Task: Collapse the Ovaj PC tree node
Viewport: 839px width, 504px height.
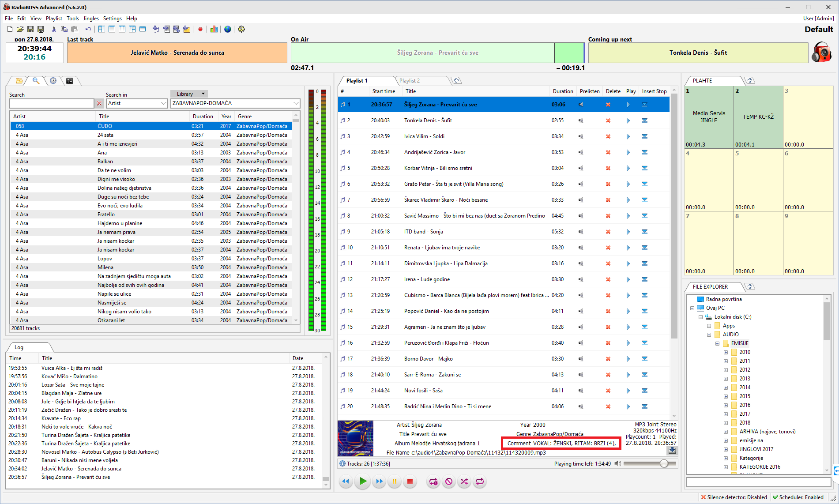Action: click(x=692, y=308)
